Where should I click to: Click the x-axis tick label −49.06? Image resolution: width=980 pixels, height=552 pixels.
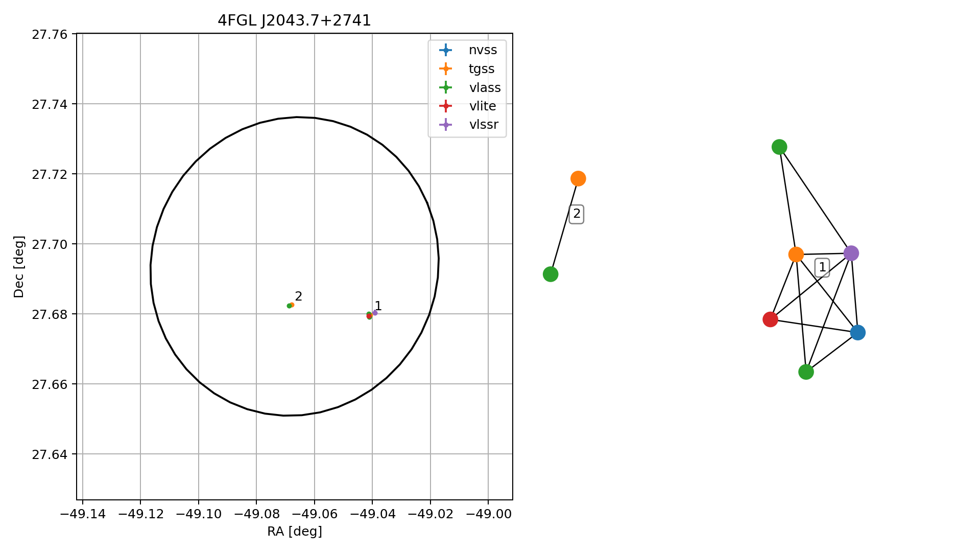coord(315,514)
